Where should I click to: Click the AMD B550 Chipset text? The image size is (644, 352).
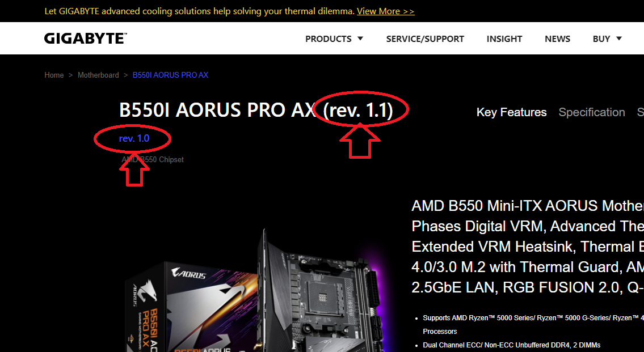point(153,160)
